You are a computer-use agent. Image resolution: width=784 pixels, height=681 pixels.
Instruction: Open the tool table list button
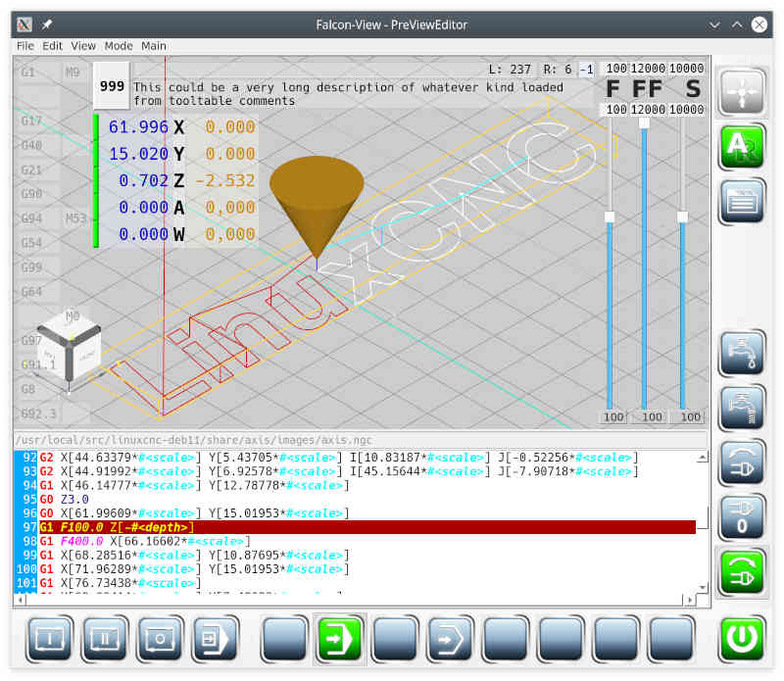[742, 202]
